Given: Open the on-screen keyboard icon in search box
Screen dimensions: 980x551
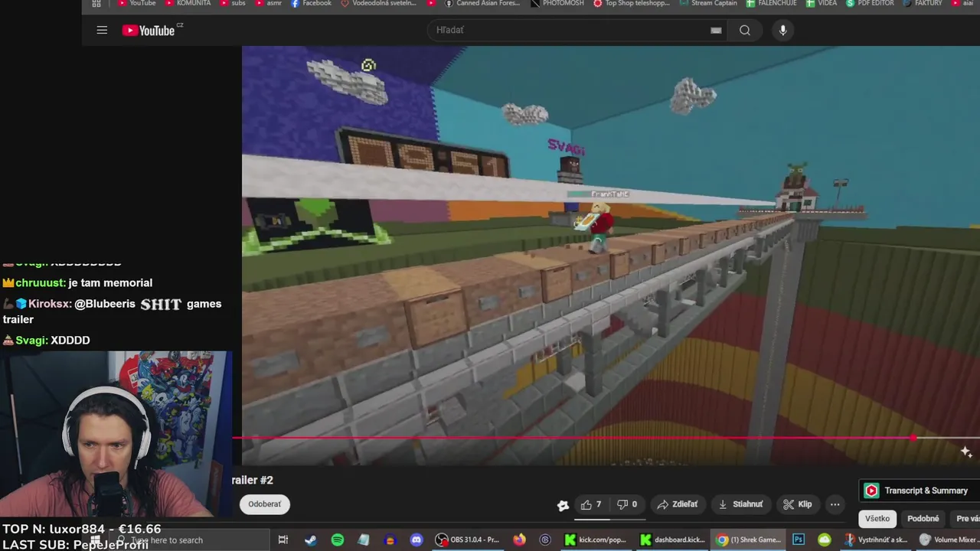Looking at the screenshot, I should 716,31.
